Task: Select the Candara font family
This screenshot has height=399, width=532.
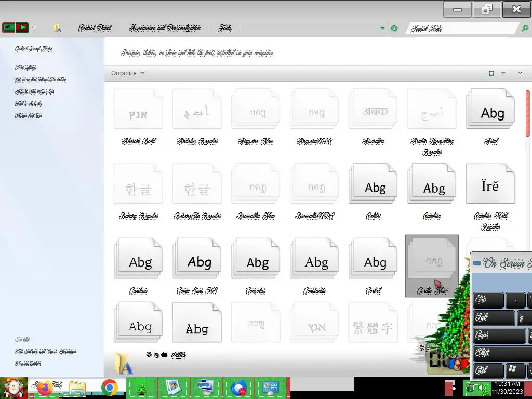Action: point(138,267)
